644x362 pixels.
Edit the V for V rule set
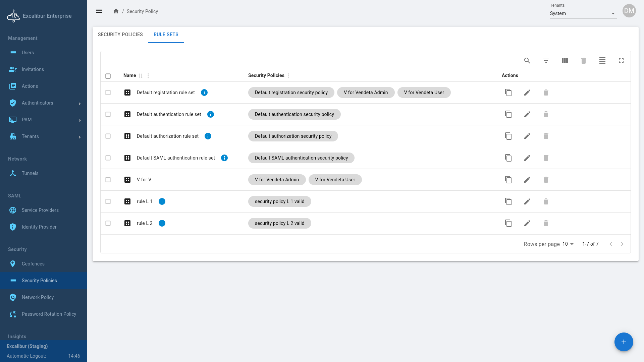[x=527, y=180]
